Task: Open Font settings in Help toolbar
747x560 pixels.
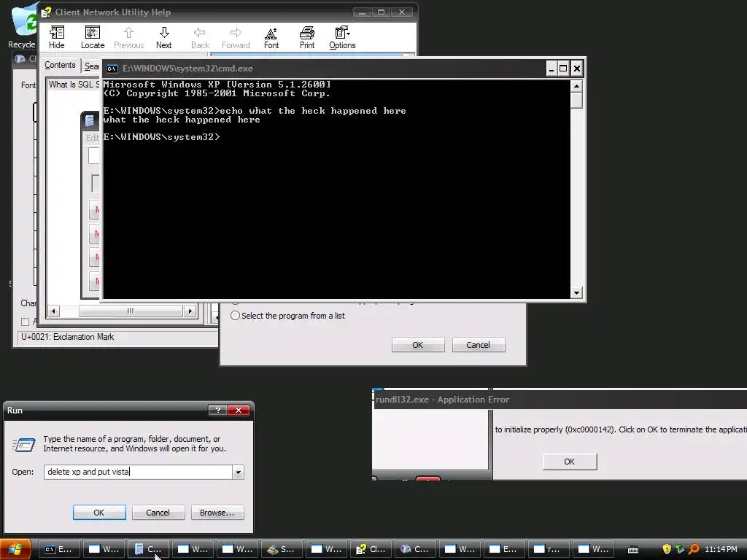Action: pyautogui.click(x=271, y=38)
